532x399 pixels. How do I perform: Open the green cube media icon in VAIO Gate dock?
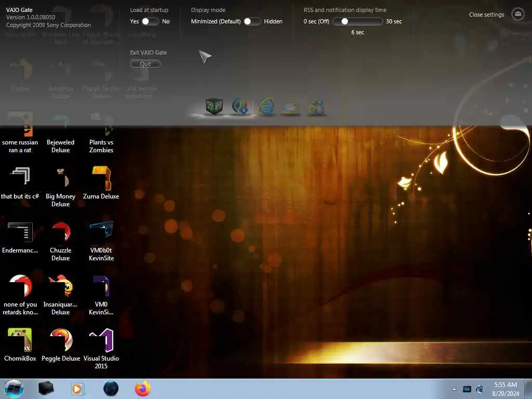(214, 106)
